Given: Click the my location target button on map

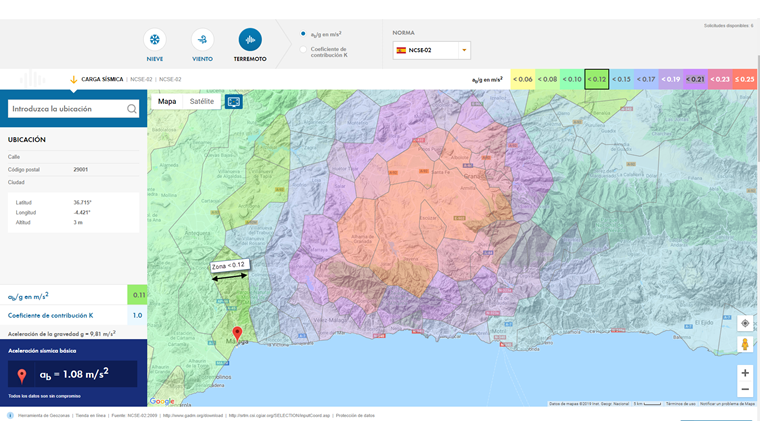Looking at the screenshot, I should pyautogui.click(x=745, y=324).
